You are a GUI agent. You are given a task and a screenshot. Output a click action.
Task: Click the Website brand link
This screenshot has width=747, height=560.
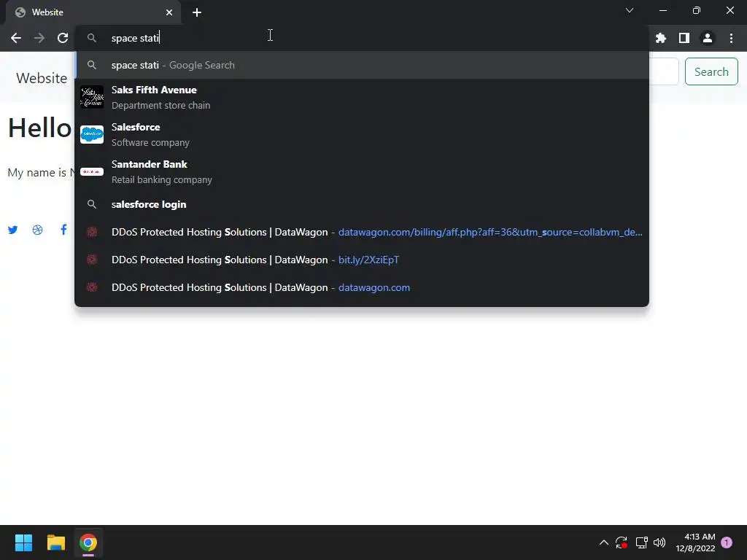[x=42, y=78]
